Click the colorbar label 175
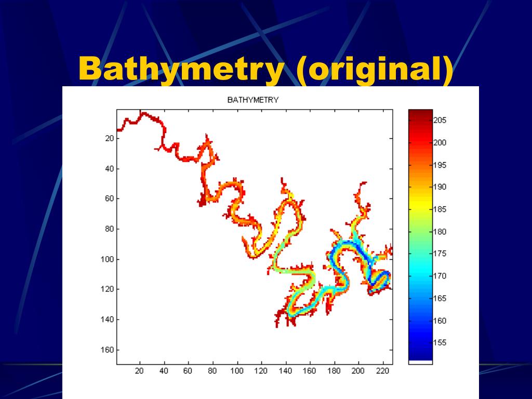The width and height of the screenshot is (532, 399). [x=440, y=254]
